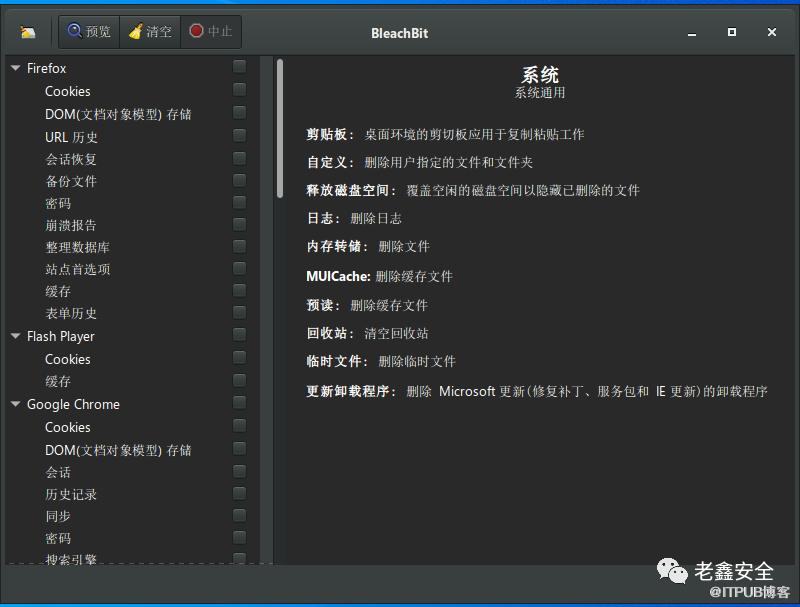
Task: Tick the Google Chrome group checkbox
Action: (x=239, y=403)
